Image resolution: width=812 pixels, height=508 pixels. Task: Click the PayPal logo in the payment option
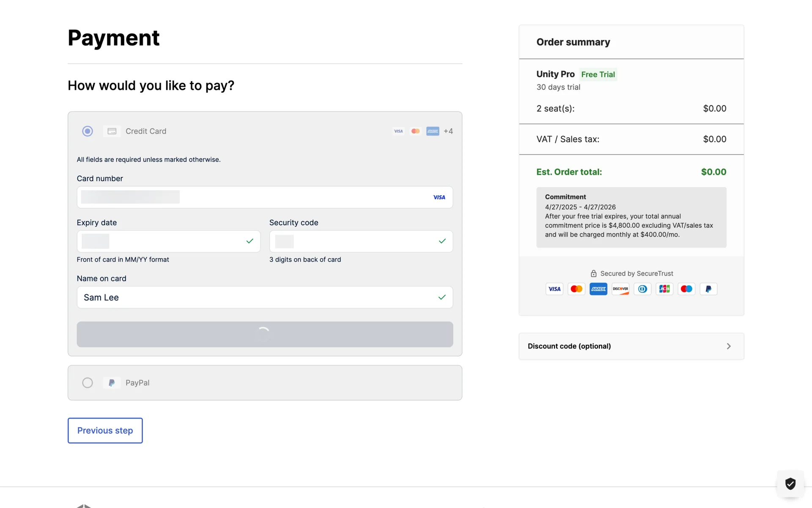pyautogui.click(x=112, y=383)
